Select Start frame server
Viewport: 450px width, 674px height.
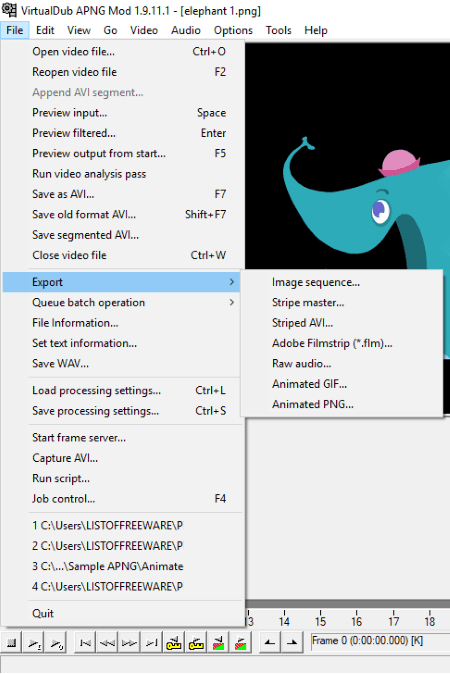tap(123, 438)
